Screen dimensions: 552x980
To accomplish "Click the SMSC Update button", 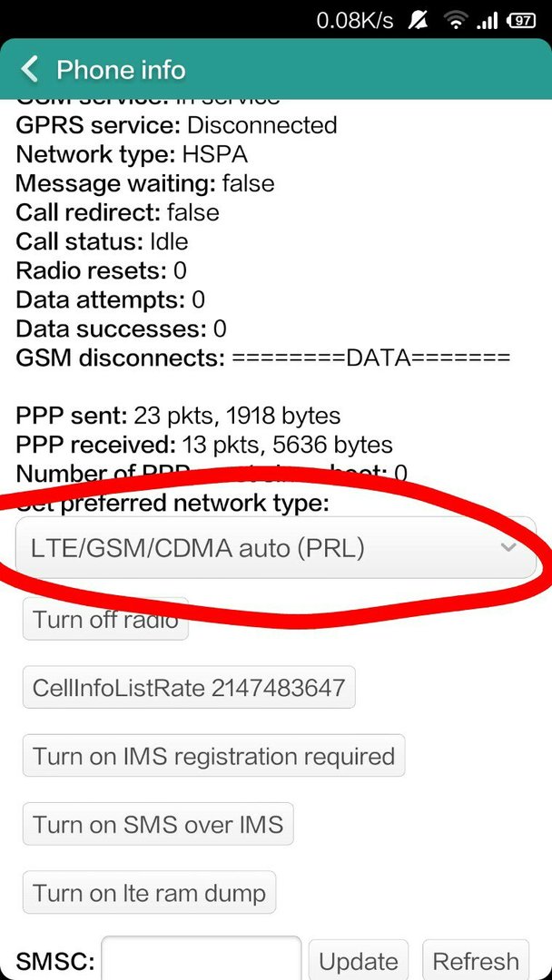I will tap(359, 960).
